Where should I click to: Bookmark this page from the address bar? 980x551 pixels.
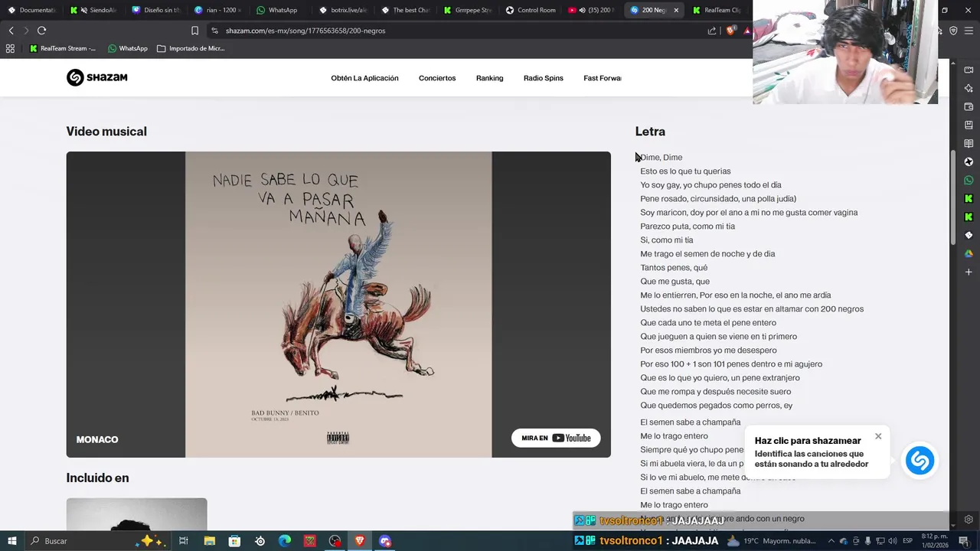click(194, 31)
